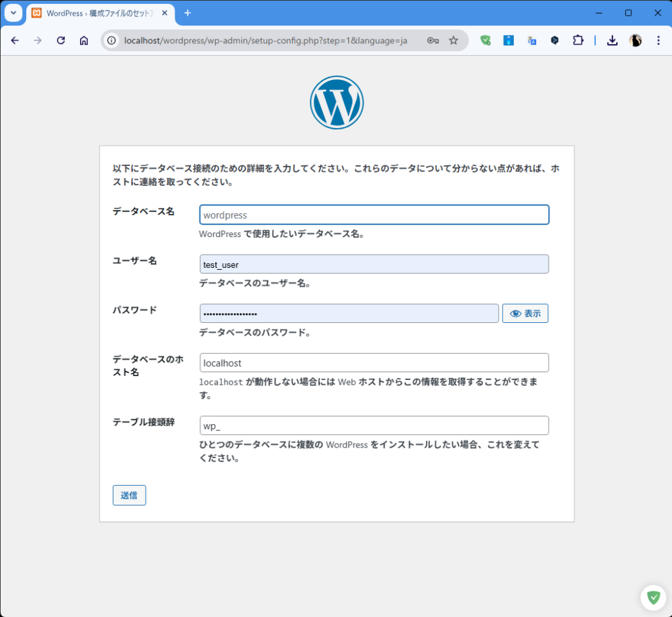Viewport: 672px width, 617px height.
Task: Open the tab search dropdown arrow
Action: click(x=13, y=13)
